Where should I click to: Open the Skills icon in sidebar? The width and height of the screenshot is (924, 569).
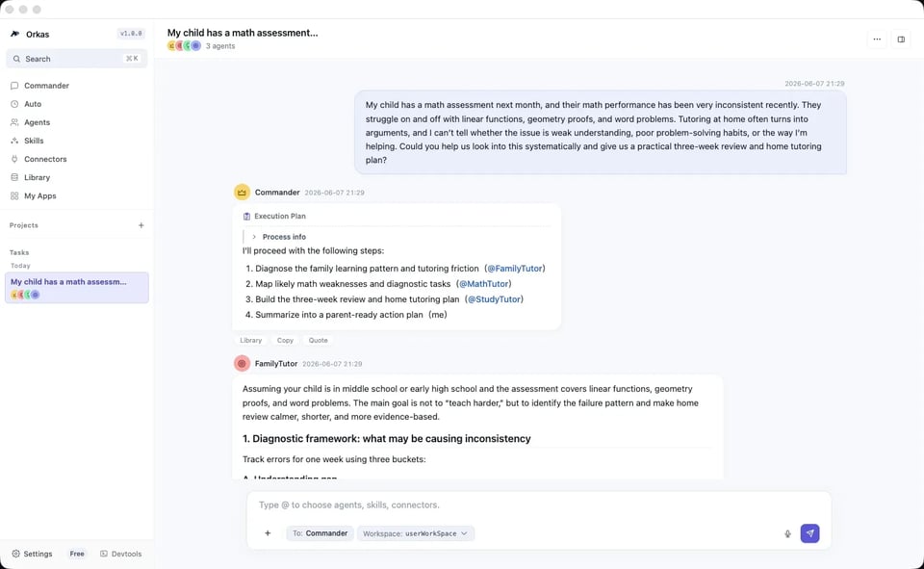tap(14, 141)
